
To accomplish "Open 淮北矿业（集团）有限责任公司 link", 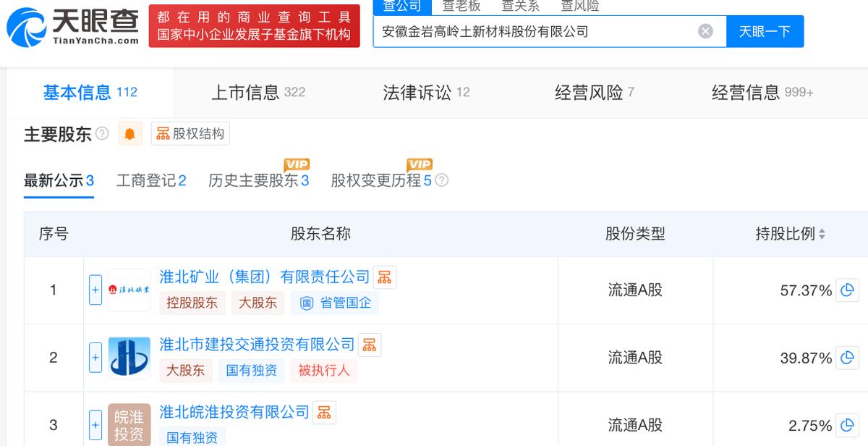I will 265,277.
